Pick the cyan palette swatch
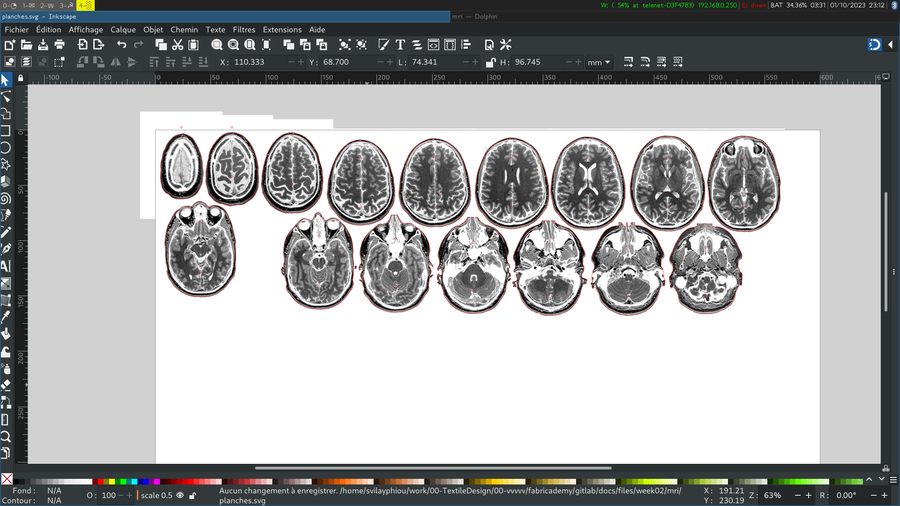The height and width of the screenshot is (506, 900). 134,482
